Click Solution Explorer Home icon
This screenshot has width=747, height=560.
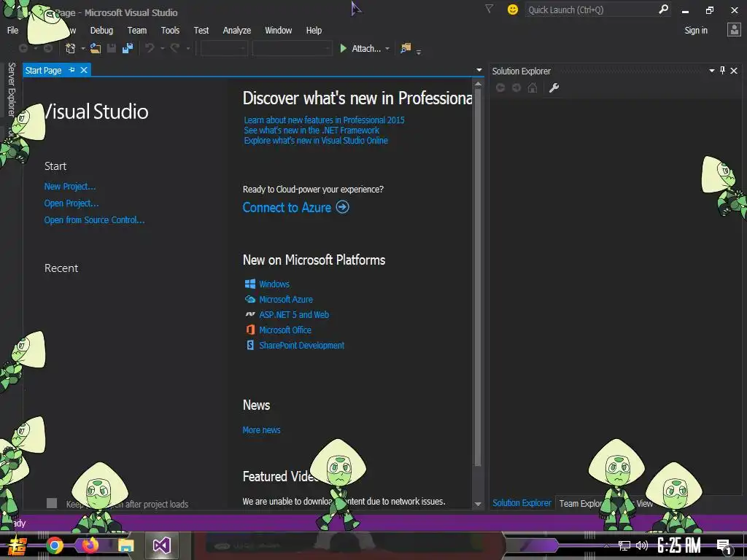pyautogui.click(x=532, y=87)
